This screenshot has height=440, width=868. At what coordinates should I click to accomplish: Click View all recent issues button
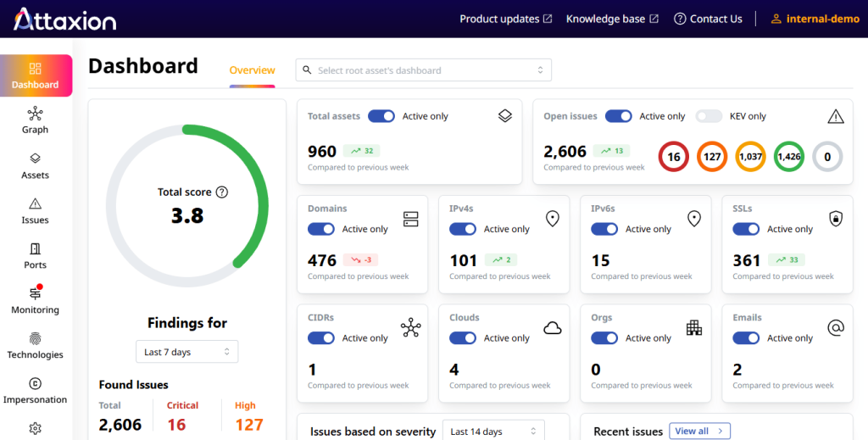pos(699,432)
